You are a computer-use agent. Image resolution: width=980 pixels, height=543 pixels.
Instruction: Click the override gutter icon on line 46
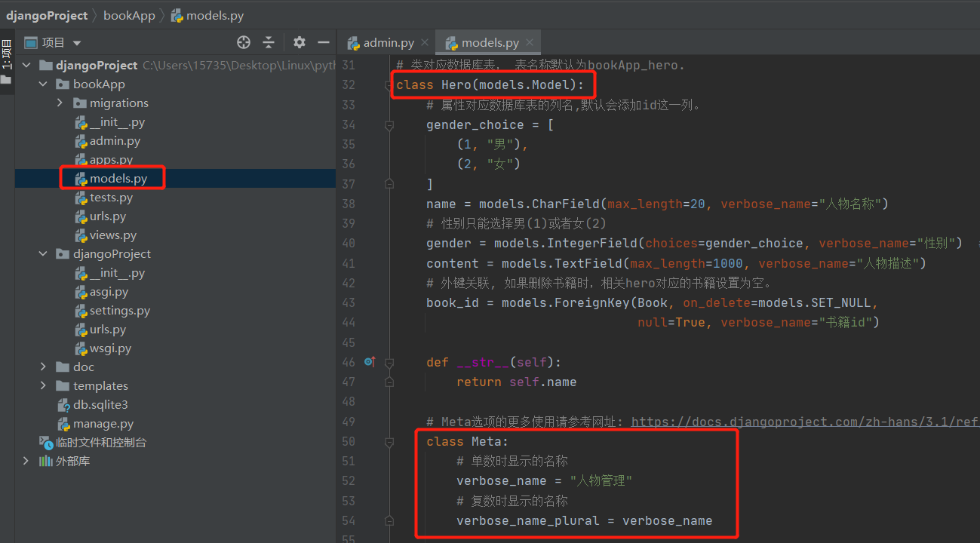click(369, 362)
